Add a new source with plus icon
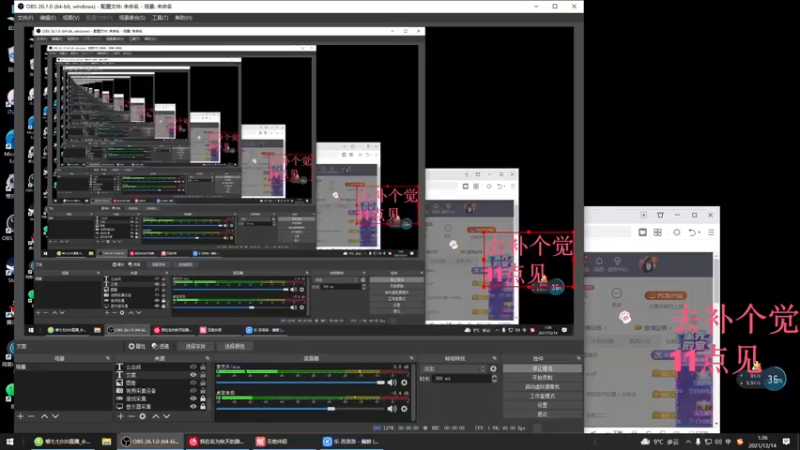800x450 pixels. coord(120,416)
